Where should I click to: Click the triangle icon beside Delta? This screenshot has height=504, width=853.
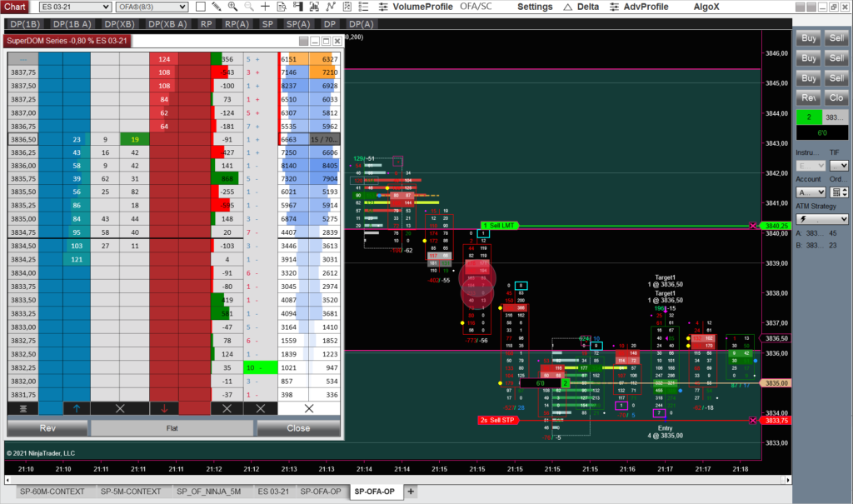[568, 7]
